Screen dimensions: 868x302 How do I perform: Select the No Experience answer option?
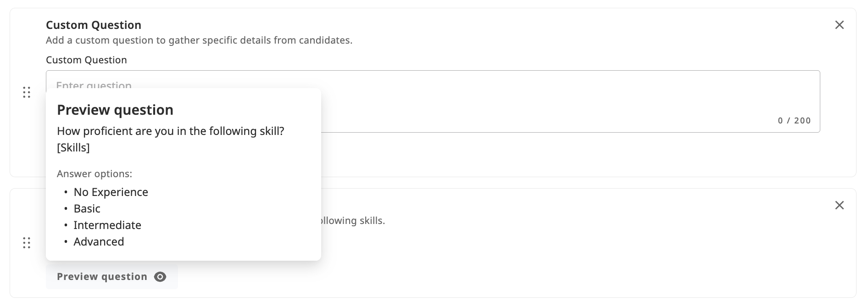[x=111, y=192]
